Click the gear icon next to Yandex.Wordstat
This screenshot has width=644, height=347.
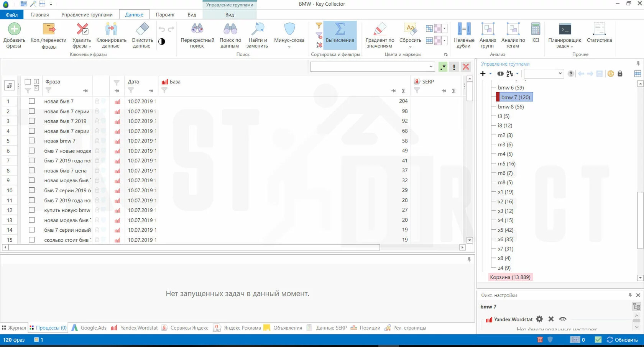(x=539, y=319)
